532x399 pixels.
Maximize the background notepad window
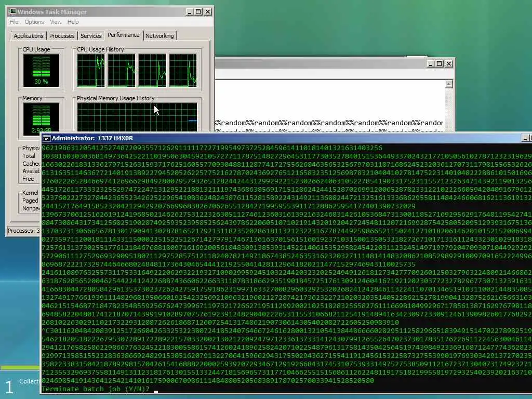coord(440,64)
